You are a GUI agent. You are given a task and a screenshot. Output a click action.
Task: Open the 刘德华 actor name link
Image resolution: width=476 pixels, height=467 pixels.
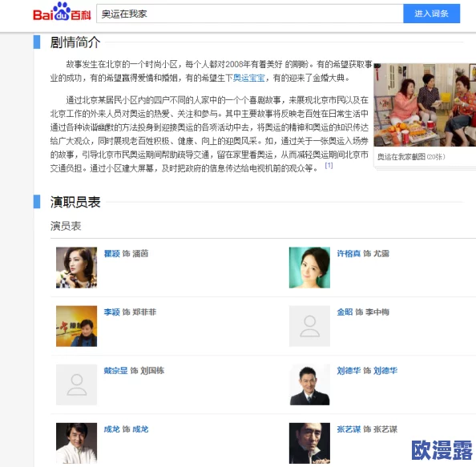click(x=349, y=371)
